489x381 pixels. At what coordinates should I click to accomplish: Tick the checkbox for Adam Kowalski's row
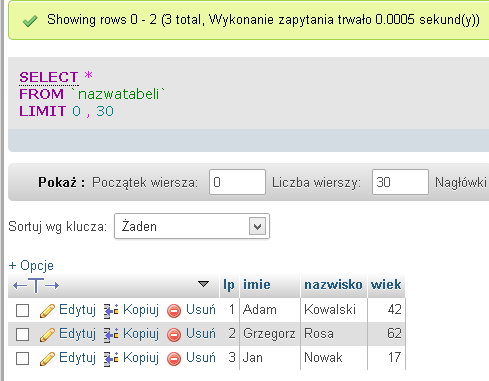[22, 311]
